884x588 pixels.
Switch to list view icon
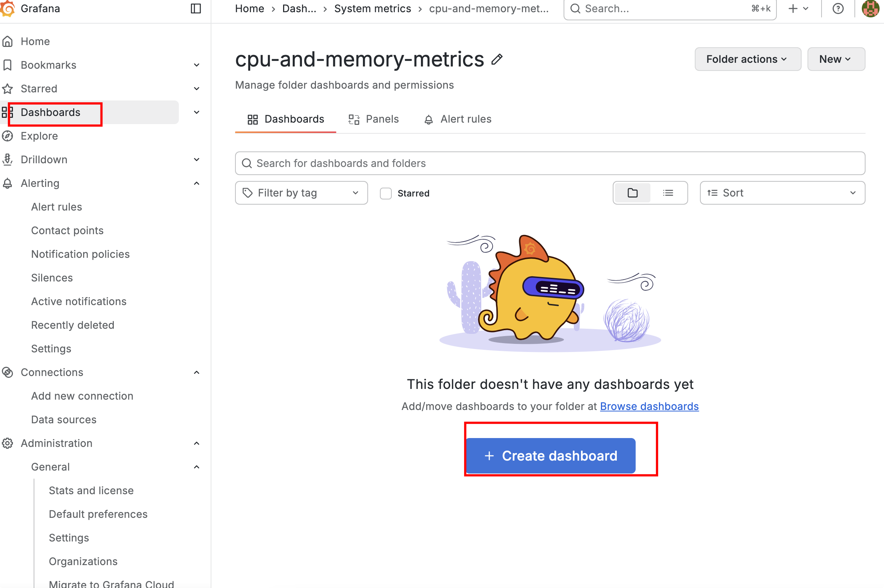click(x=668, y=193)
